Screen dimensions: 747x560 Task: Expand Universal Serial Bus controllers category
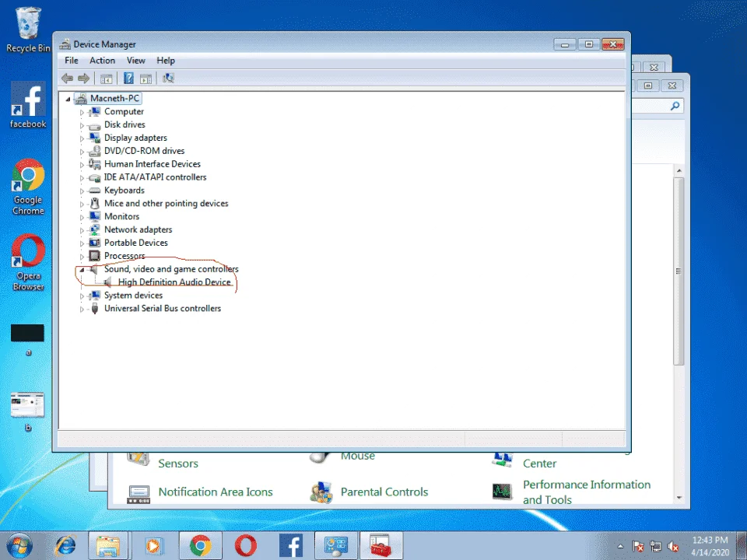click(x=82, y=309)
